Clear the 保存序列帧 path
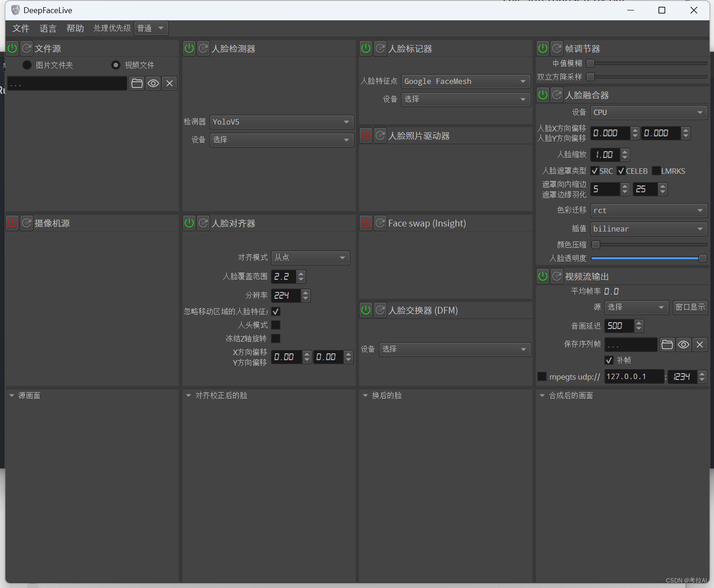 (x=700, y=344)
